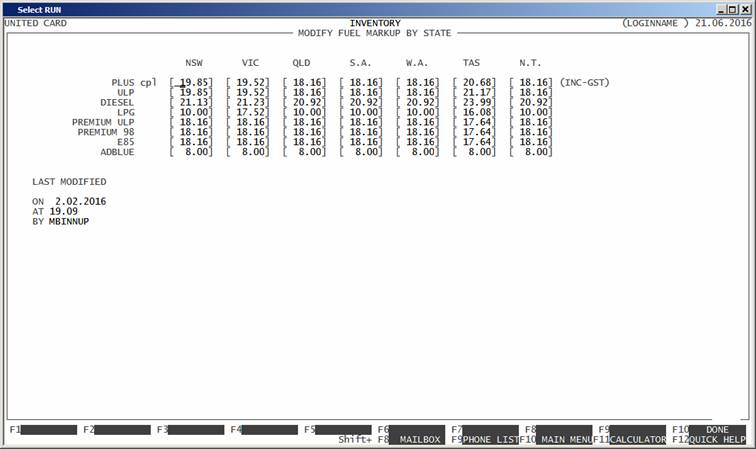The height and width of the screenshot is (449, 756).
Task: Click the LPG W.A. markup field
Action: pyautogui.click(x=418, y=112)
